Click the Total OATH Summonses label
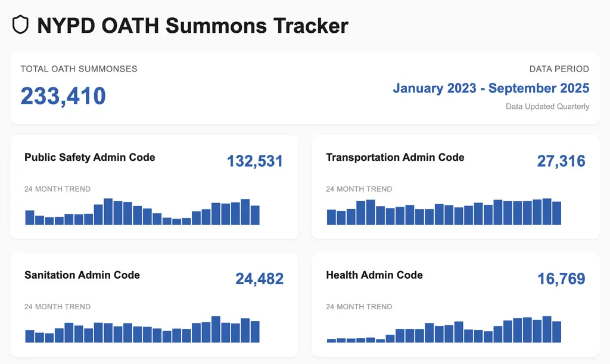The image size is (610, 364). pyautogui.click(x=79, y=69)
